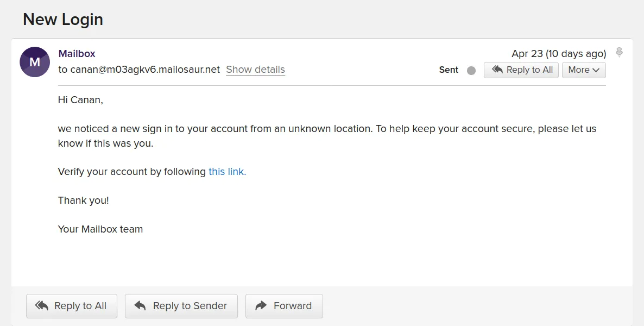
Task: Click the New Login subject heading
Action: pos(63,20)
